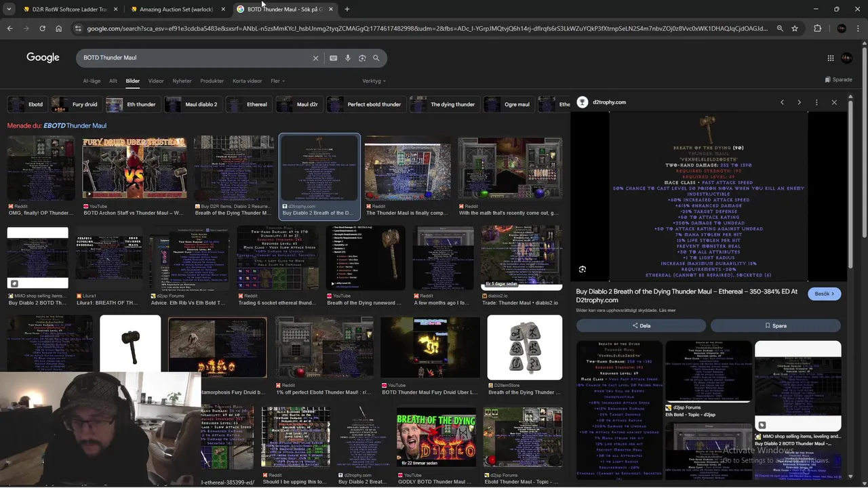868x488 pixels.
Task: Open d2trophy.com site icon in preview
Action: (x=582, y=102)
